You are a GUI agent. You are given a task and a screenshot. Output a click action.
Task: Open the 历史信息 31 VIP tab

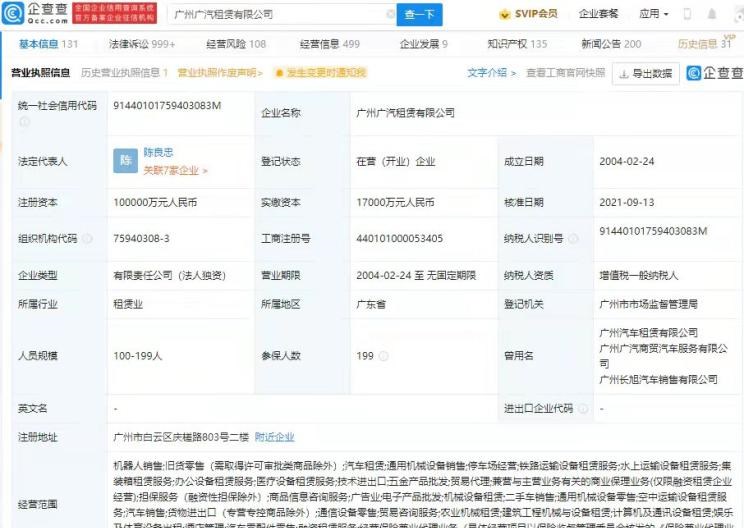[x=705, y=43]
